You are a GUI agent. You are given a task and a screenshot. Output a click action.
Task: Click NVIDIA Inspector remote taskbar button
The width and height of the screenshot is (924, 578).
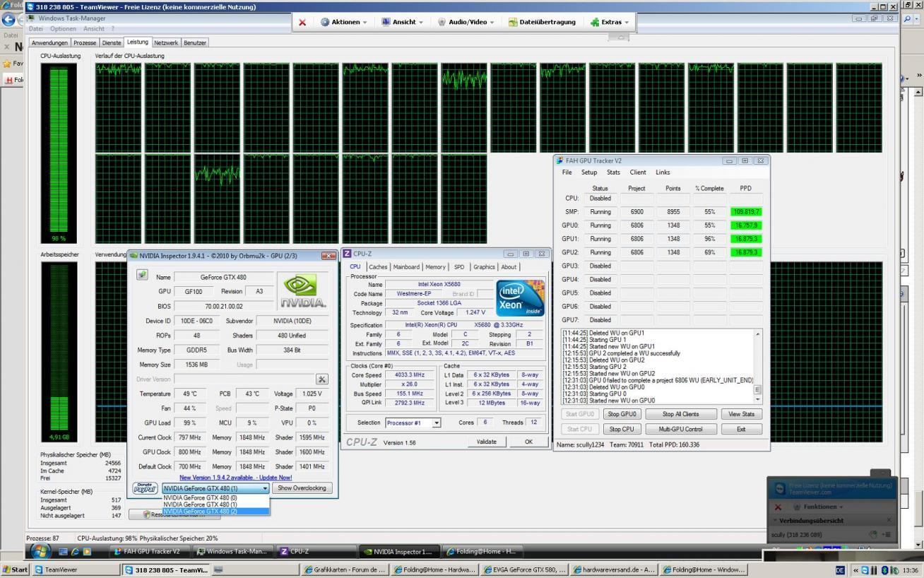click(x=400, y=552)
